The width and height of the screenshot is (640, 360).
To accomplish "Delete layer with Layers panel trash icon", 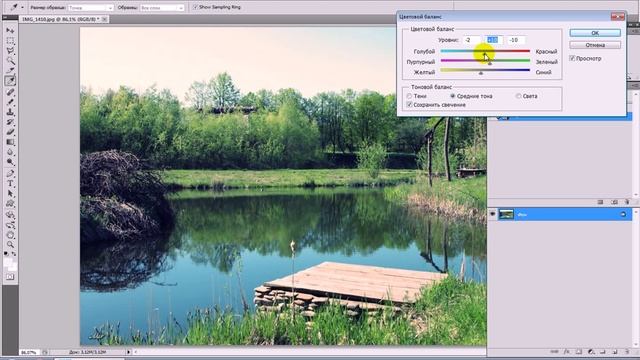I will [x=627, y=351].
